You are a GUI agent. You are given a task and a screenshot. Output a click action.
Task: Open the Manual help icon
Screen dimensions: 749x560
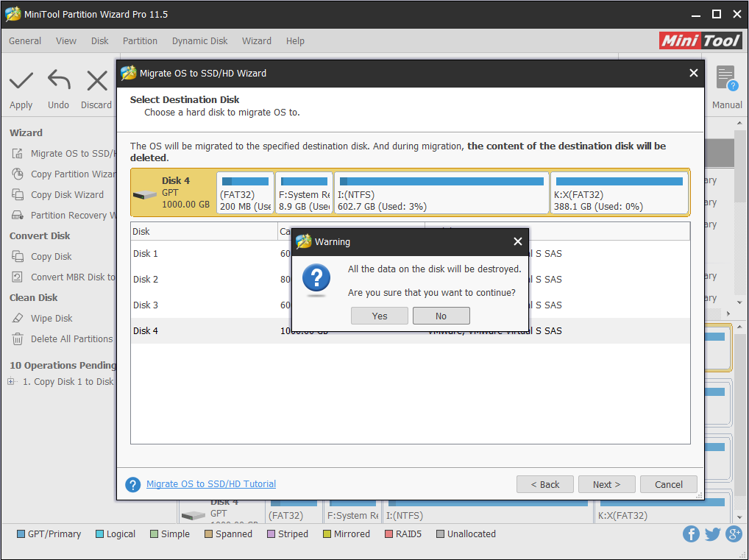[726, 78]
